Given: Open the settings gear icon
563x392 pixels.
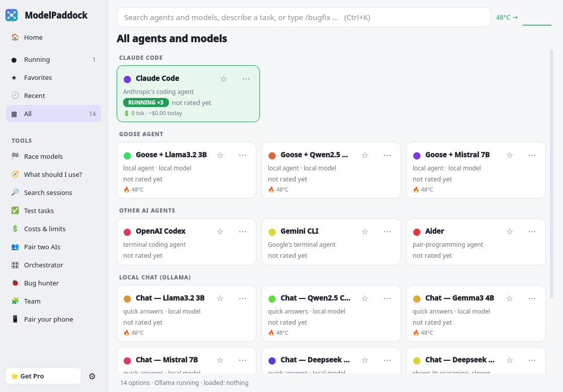Looking at the screenshot, I should coord(92,376).
